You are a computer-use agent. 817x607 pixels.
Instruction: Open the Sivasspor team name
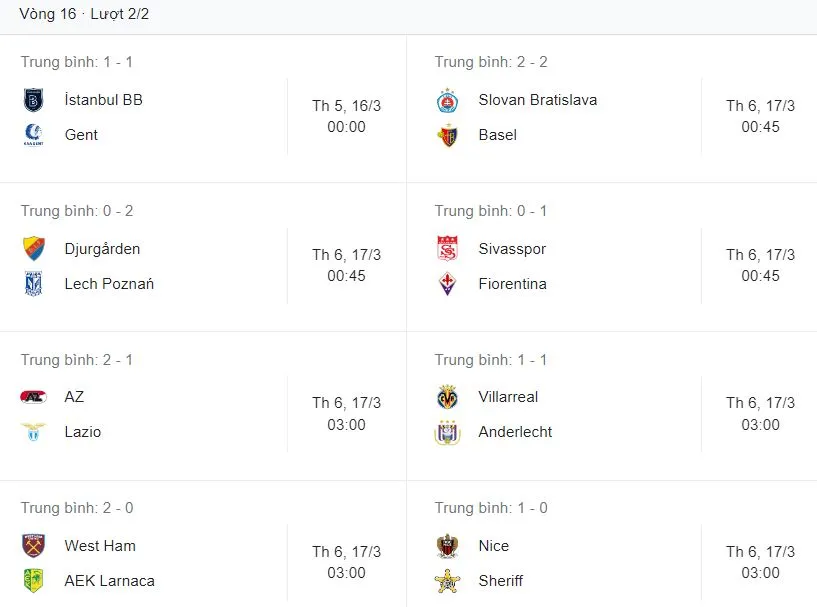pyautogui.click(x=512, y=249)
